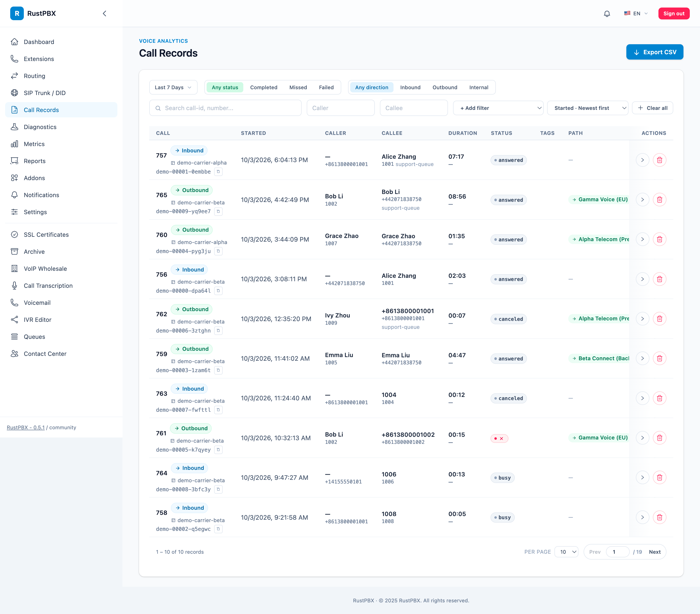Click the Caller filter input
Screen dimensions: 700x614
341,108
